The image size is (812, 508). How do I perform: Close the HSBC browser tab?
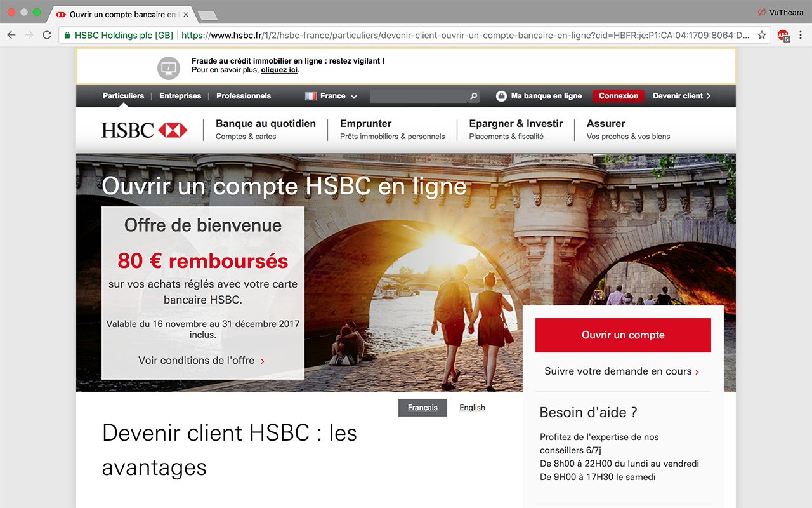coord(186,14)
